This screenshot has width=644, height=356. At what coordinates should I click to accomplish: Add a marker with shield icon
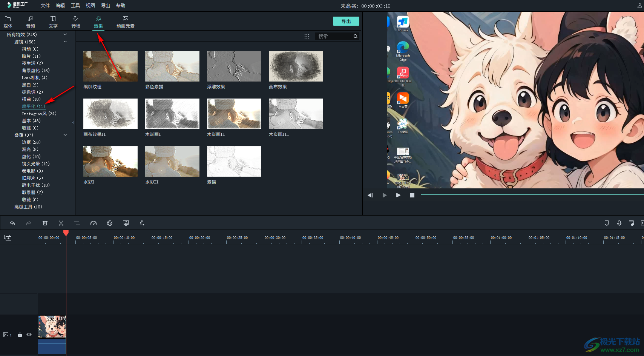[x=607, y=223]
